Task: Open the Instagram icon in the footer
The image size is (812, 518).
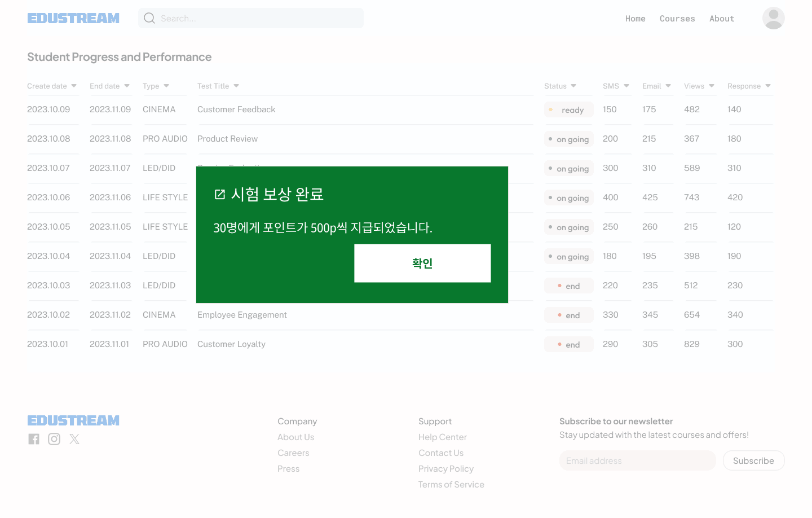Action: (x=54, y=438)
